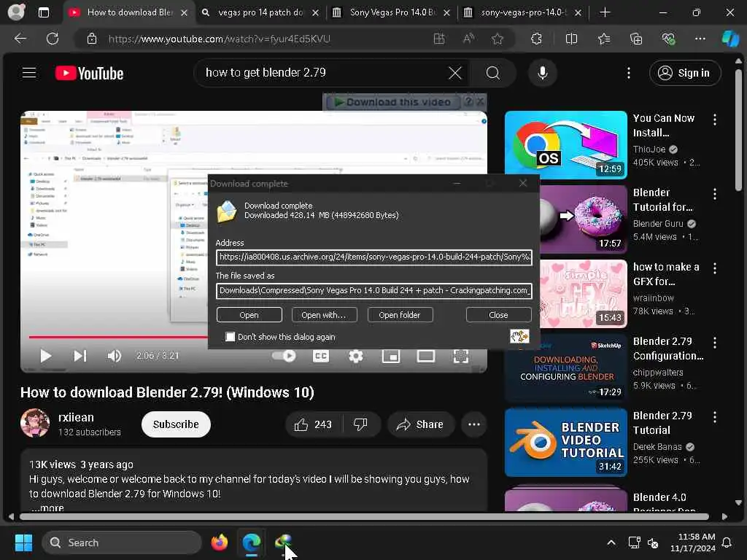Open a new browser tab

(x=605, y=12)
